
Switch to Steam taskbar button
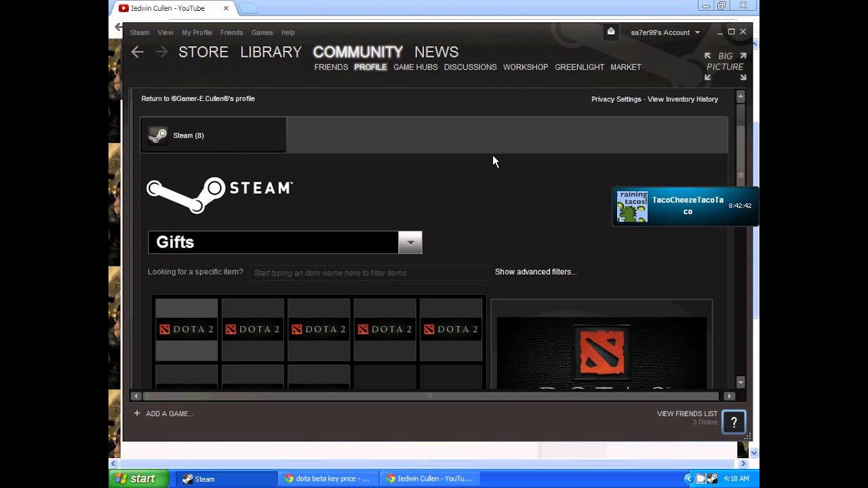pyautogui.click(x=226, y=479)
